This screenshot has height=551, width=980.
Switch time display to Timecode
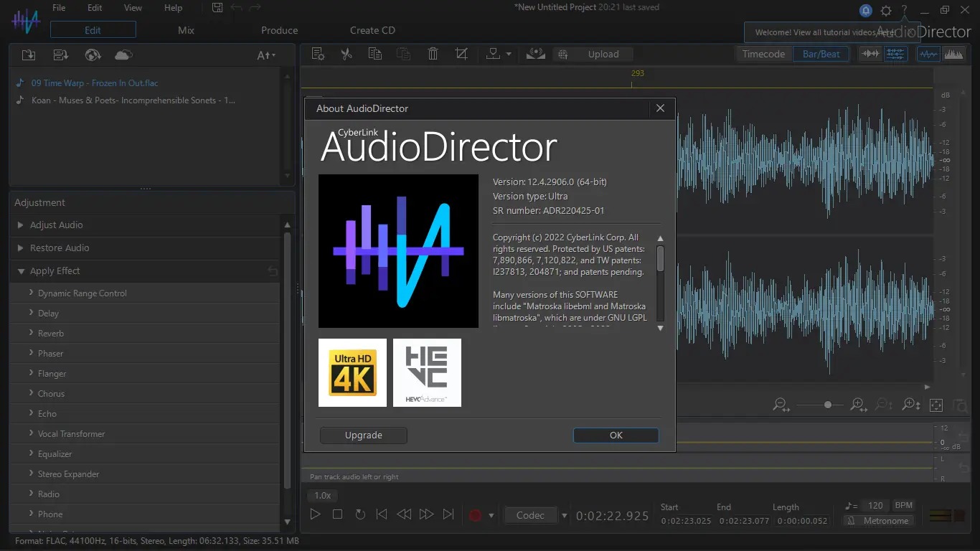pyautogui.click(x=763, y=54)
